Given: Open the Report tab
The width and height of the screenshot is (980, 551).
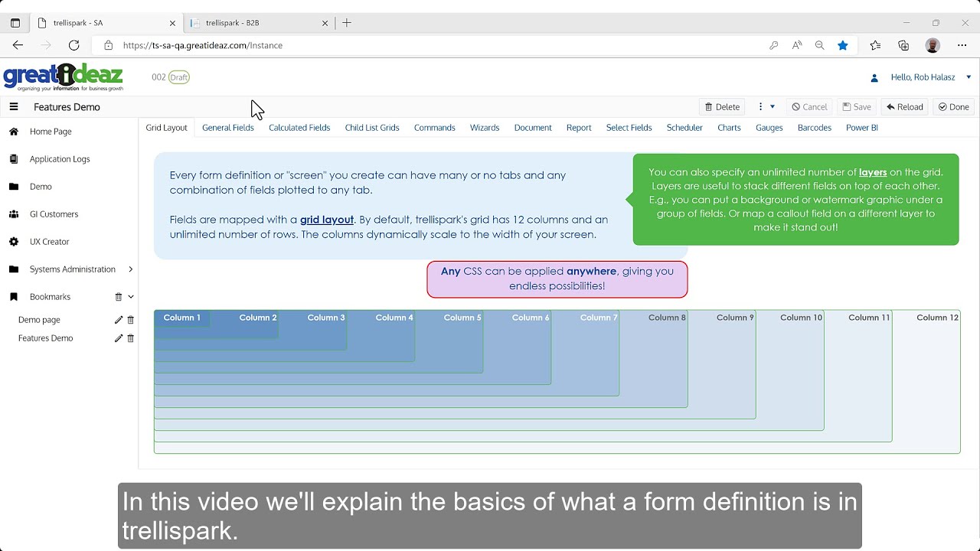Looking at the screenshot, I should 579,128.
